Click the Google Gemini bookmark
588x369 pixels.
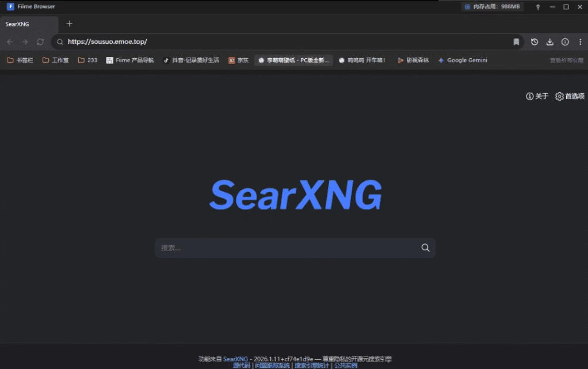tap(463, 60)
